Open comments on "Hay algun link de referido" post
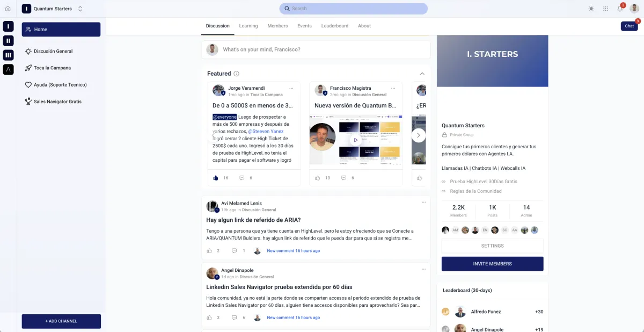This screenshot has width=644, height=332. pyautogui.click(x=235, y=251)
